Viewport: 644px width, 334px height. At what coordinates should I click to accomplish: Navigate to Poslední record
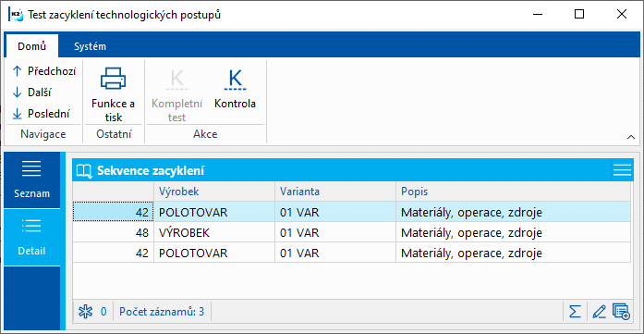click(41, 114)
